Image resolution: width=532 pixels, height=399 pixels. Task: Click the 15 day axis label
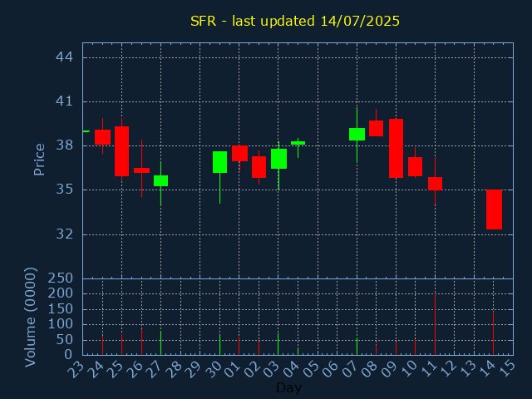(x=506, y=369)
